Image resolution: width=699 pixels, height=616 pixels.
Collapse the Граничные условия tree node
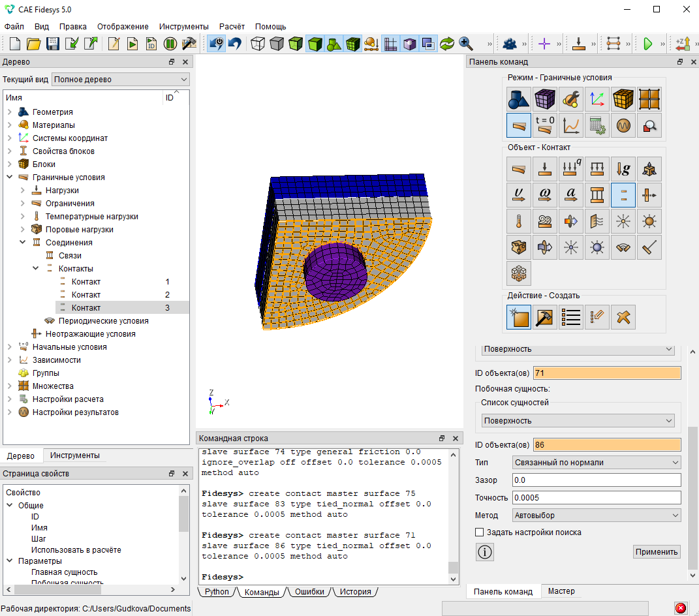10,177
